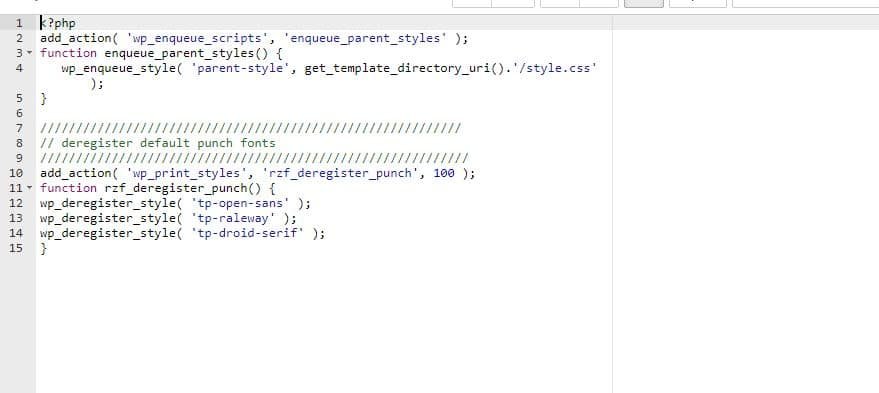Screen dimensions: 879x393
Task: Click the search field at toolbar's right end
Action: coord(806,3)
